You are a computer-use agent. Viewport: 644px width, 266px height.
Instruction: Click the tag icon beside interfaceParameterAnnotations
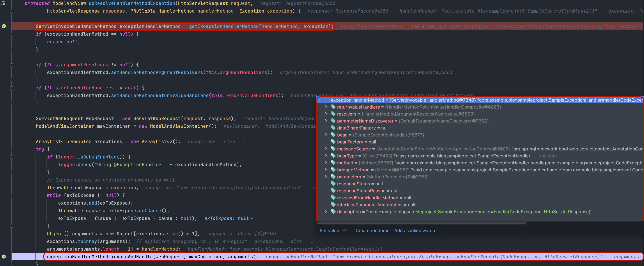[333, 205]
